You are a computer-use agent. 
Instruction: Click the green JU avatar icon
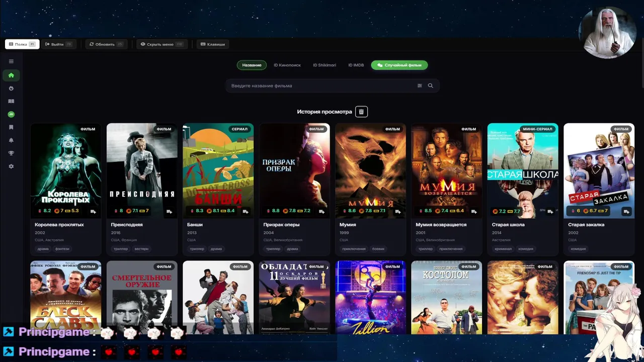coord(11,114)
